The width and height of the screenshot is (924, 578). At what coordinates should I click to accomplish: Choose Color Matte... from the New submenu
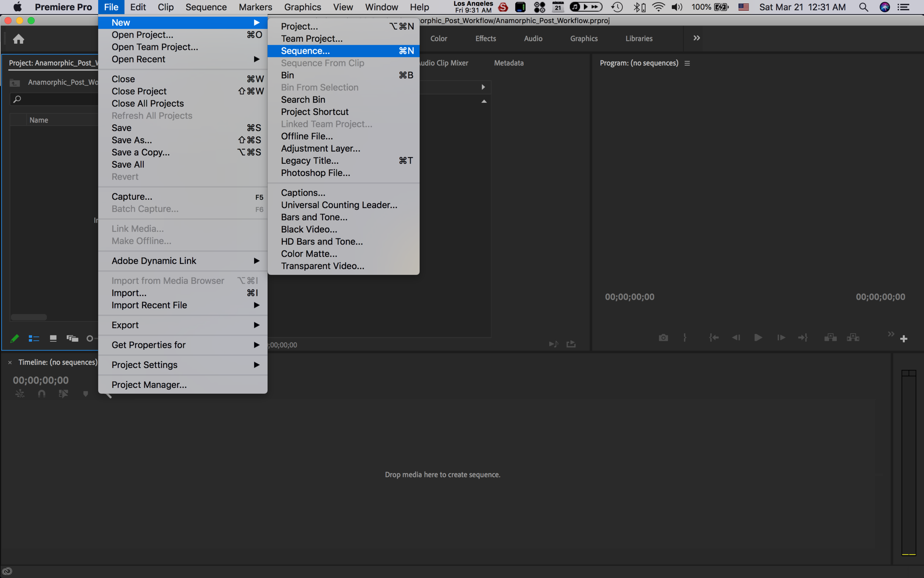343,254
